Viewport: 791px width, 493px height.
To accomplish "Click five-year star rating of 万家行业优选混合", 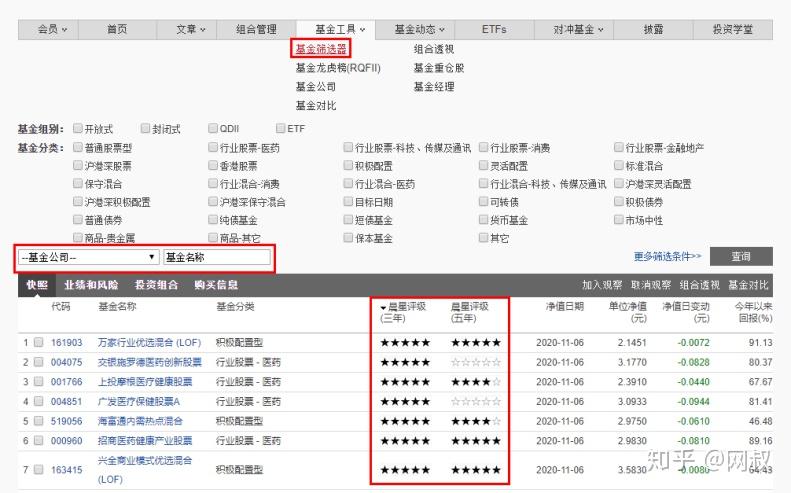I will pyautogui.click(x=476, y=343).
